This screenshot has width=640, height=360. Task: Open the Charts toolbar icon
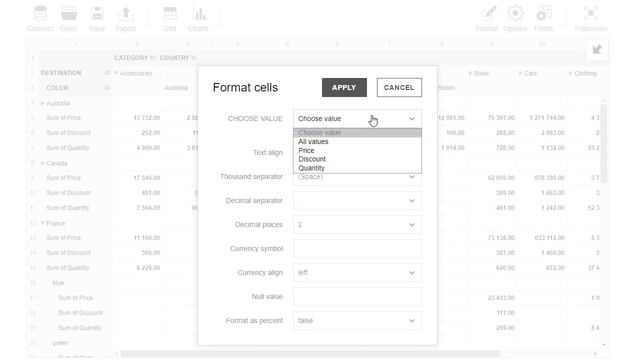tap(198, 18)
